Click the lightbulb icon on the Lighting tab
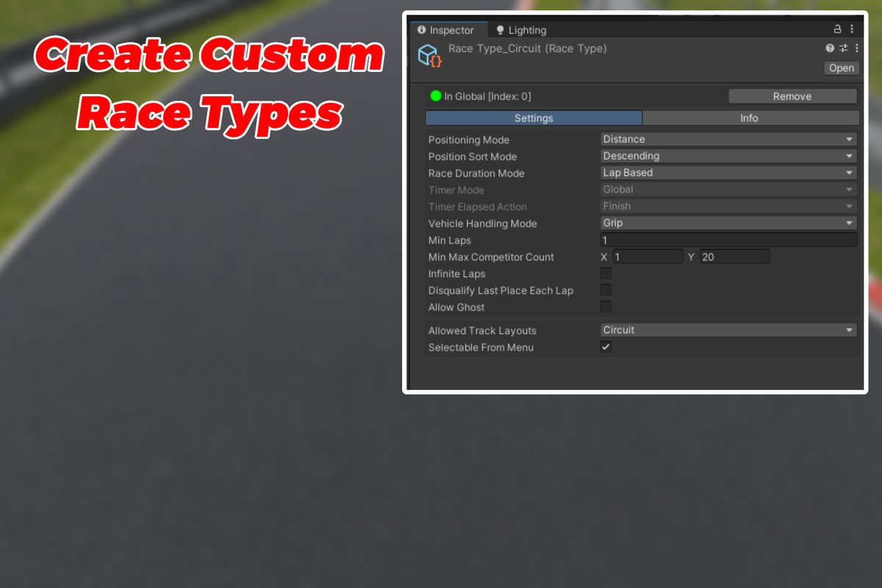This screenshot has width=882, height=588. pos(501,30)
